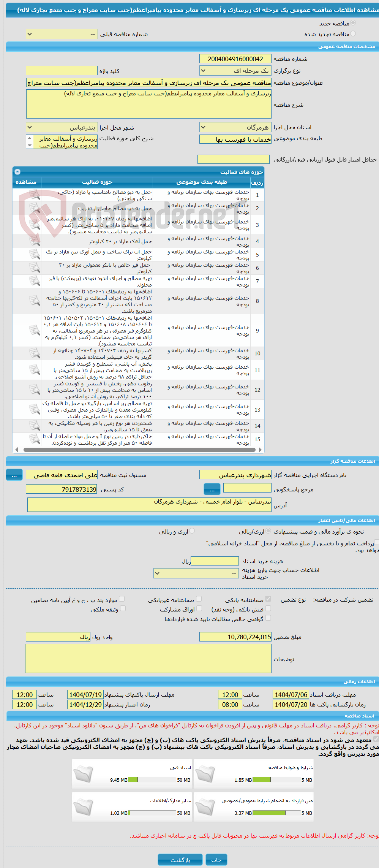This screenshot has height=868, width=379.
Task: Open view icon for activity row 5
Action: pyautogui.click(x=35, y=255)
